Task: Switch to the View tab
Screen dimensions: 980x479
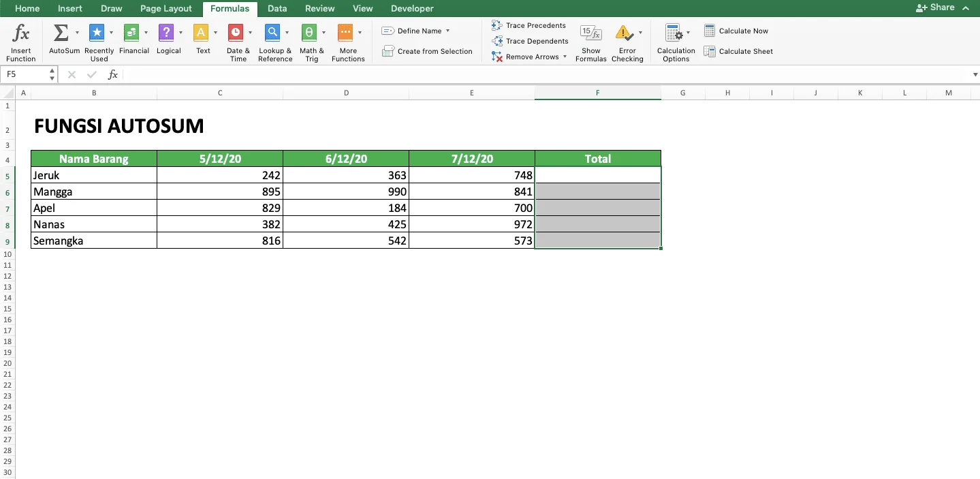Action: pyautogui.click(x=363, y=8)
